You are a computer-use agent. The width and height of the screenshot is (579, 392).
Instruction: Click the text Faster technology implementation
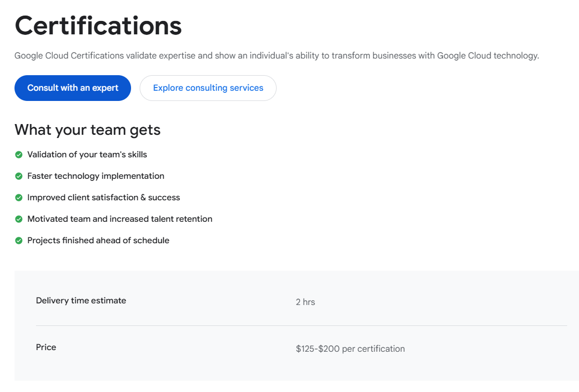pos(96,176)
